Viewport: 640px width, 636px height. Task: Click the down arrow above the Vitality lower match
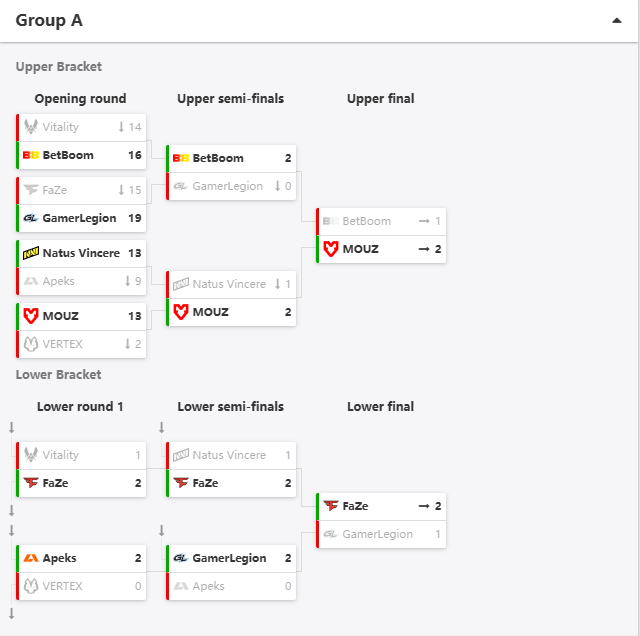point(11,427)
